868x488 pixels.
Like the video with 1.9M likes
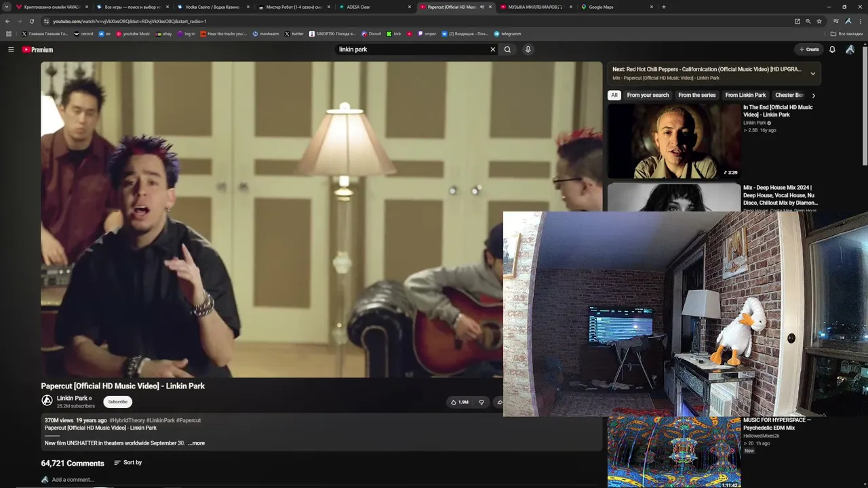[460, 402]
